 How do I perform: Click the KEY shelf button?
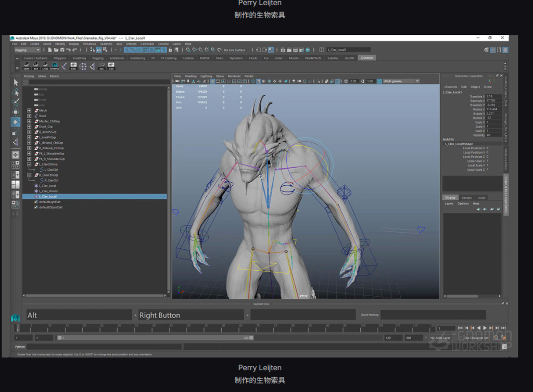point(36,66)
